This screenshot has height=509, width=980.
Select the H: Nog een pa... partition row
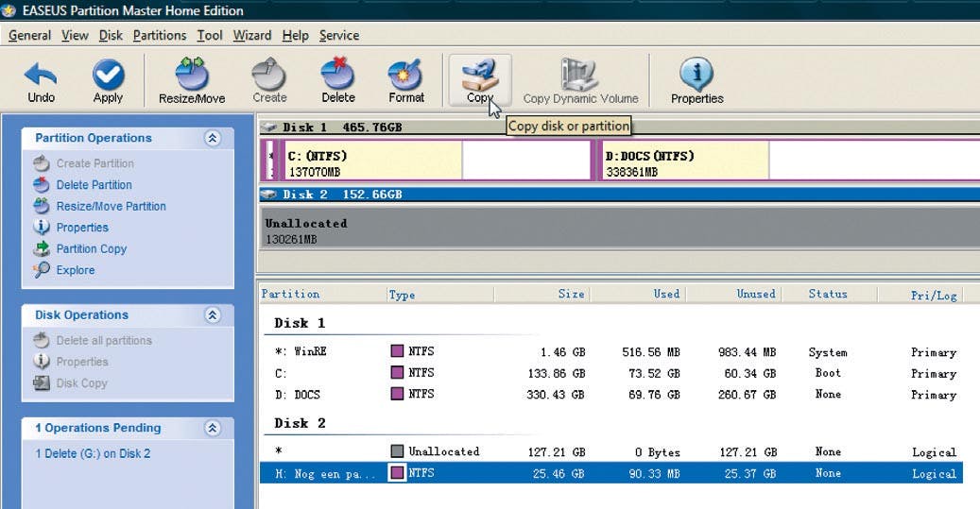coord(611,473)
